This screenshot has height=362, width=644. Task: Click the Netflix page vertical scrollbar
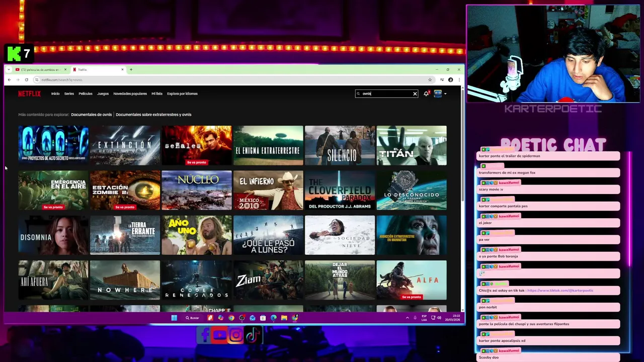click(x=462, y=146)
